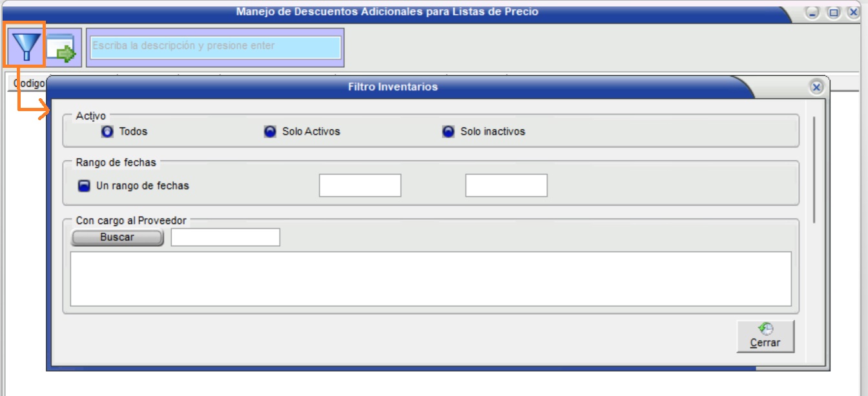The image size is (868, 396).
Task: Click the start date field in Rango de fechas
Action: pyautogui.click(x=360, y=185)
